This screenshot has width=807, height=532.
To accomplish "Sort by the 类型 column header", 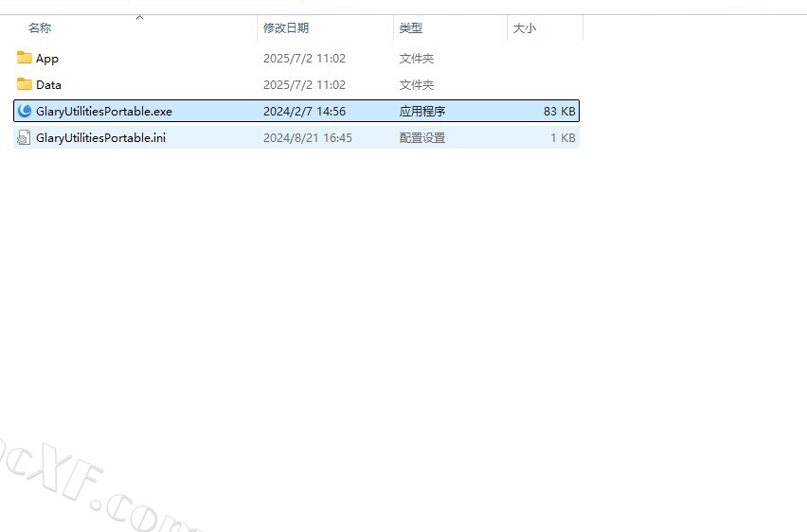I will pyautogui.click(x=411, y=27).
